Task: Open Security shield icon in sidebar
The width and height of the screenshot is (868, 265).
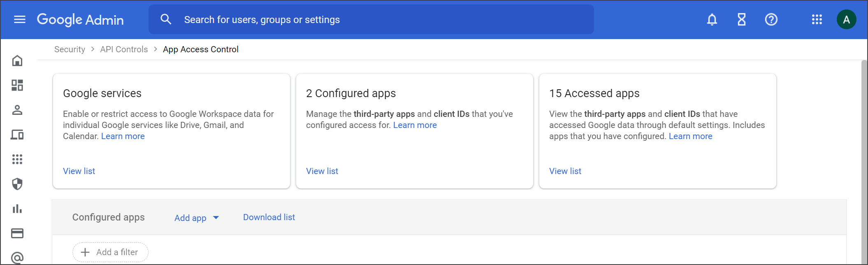Action: (17, 184)
